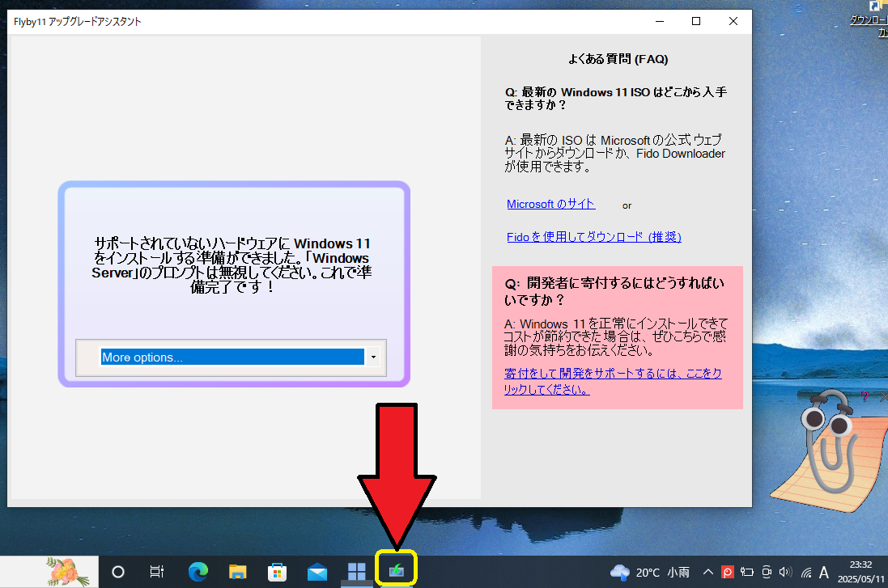This screenshot has width=888, height=588.
Task: Launch Microsoft Edge from the taskbar
Action: pos(198,572)
